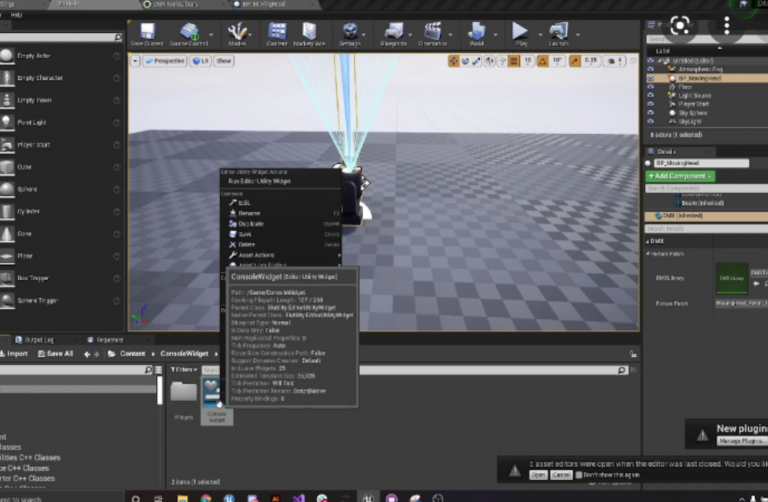Viewport: 768px width, 502px height.
Task: Click the Launch toolbar icon
Action: click(x=558, y=34)
